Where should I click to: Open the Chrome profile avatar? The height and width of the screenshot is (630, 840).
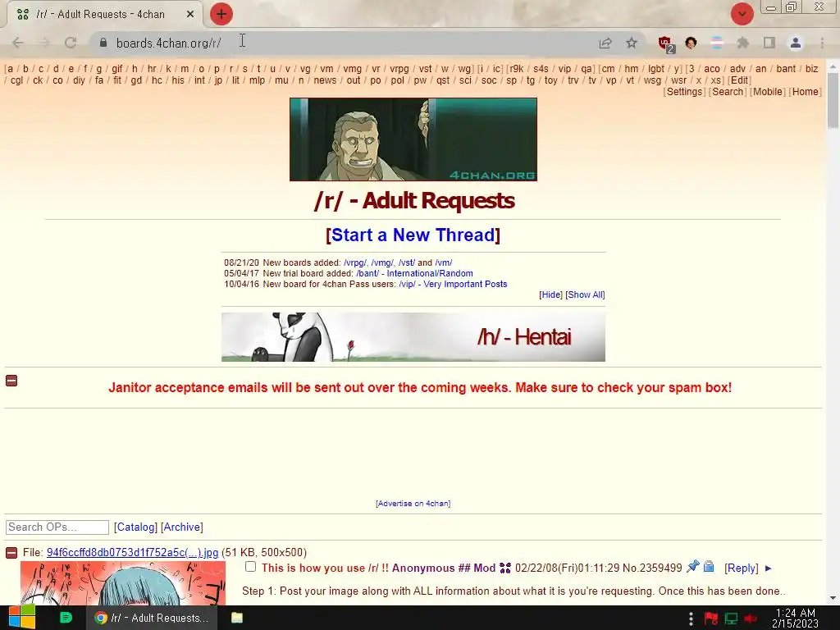[796, 43]
